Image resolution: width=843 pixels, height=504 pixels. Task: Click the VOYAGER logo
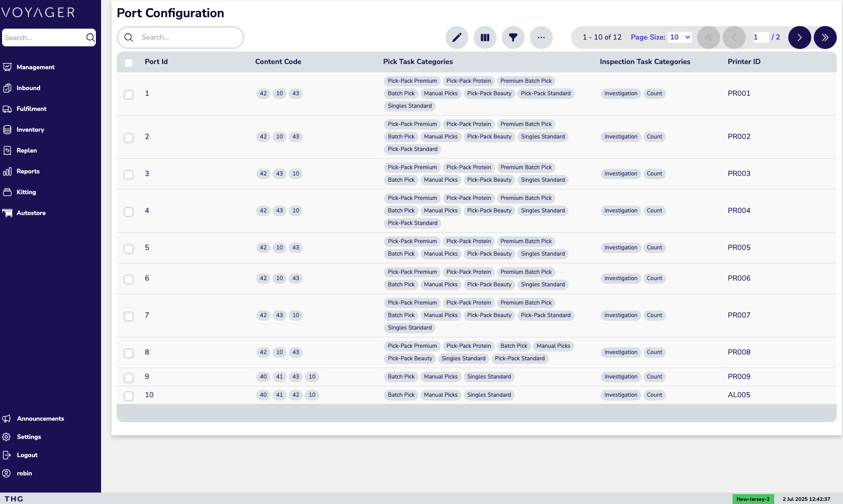pyautogui.click(x=38, y=12)
